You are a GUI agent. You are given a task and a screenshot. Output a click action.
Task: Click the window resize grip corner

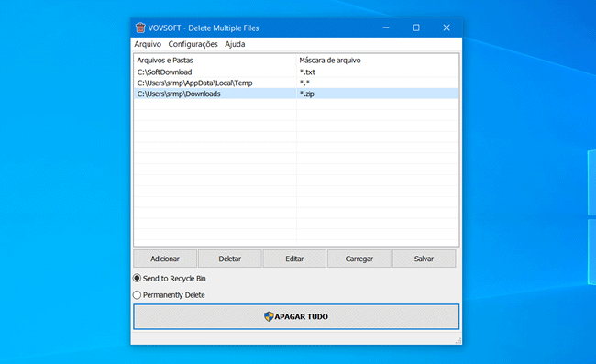pos(458,341)
